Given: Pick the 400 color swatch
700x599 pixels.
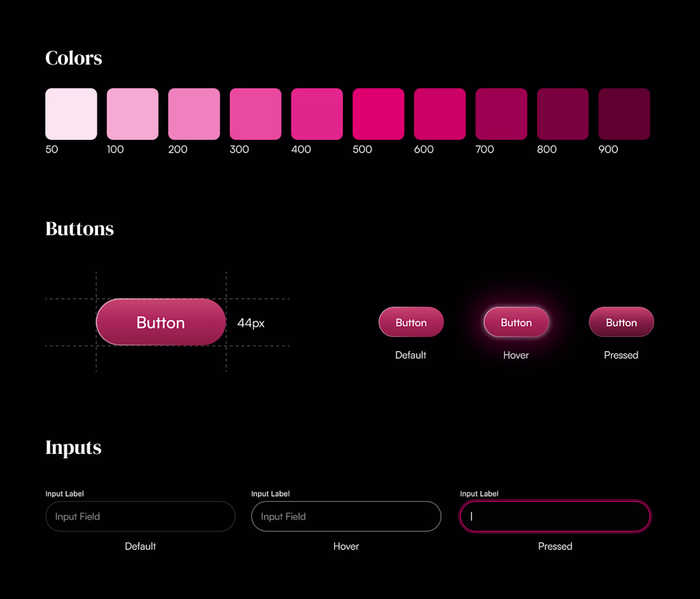Looking at the screenshot, I should click(x=317, y=114).
